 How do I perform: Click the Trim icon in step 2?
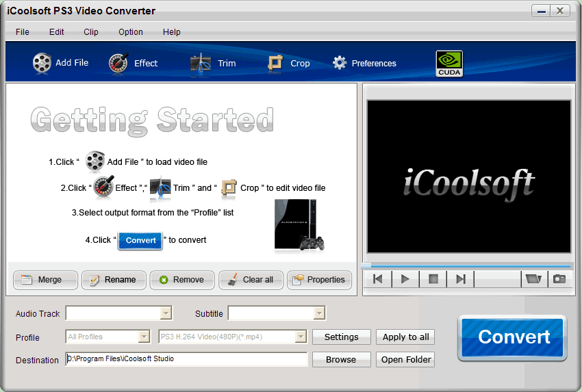pos(160,187)
